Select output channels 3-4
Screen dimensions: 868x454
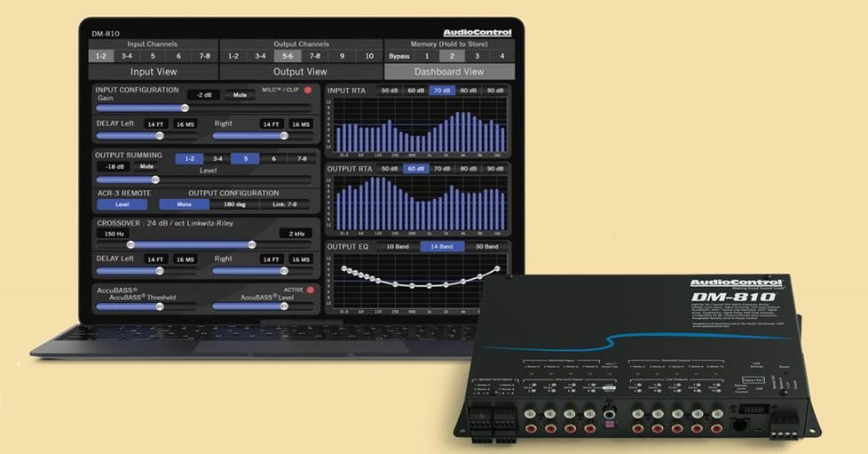pyautogui.click(x=261, y=56)
